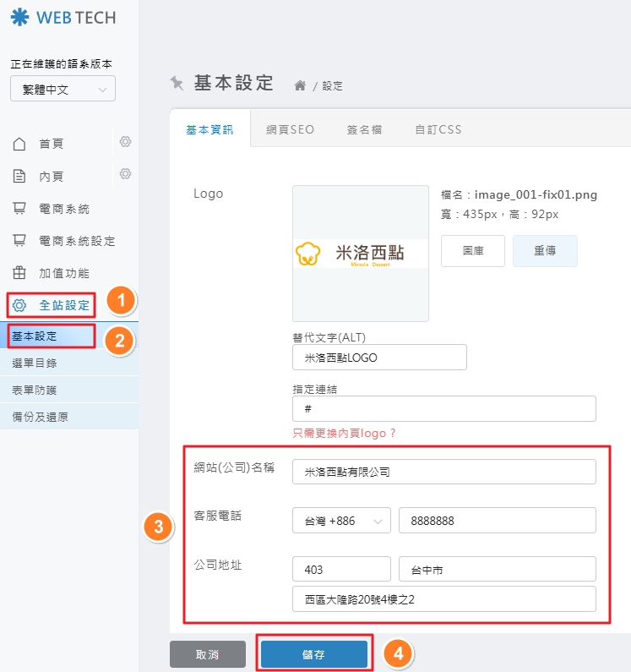Open the 繁體中文 language version dropdown
The image size is (631, 672).
(63, 89)
